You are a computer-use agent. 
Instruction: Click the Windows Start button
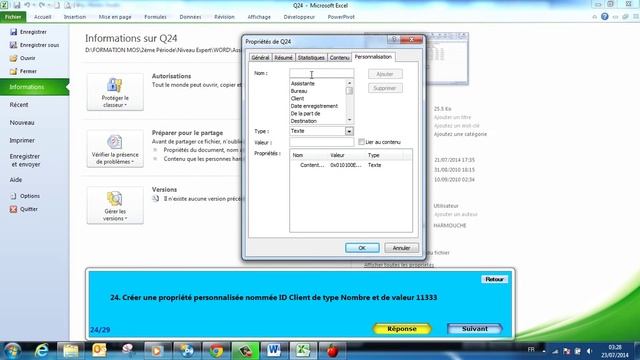[12, 350]
